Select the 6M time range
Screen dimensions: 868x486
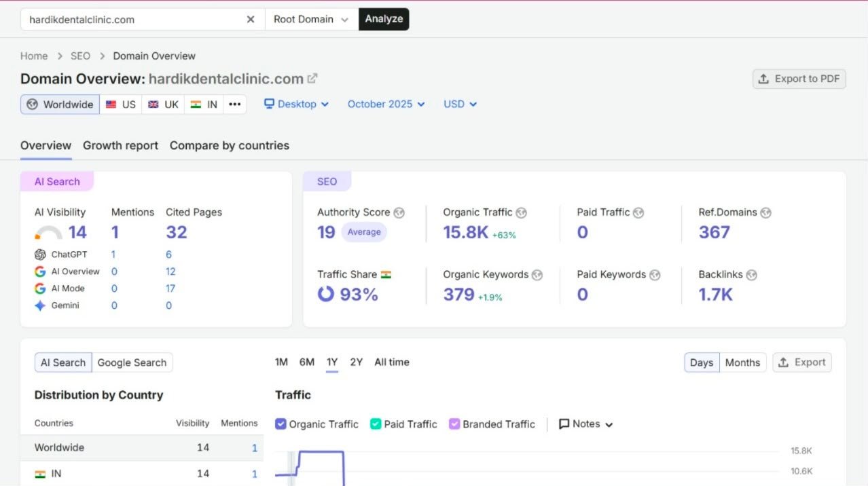coord(307,362)
